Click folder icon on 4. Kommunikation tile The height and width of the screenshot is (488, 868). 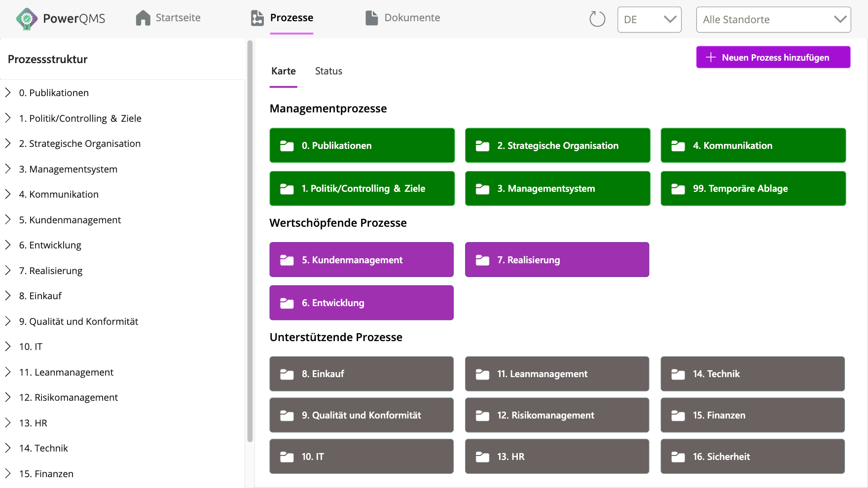[x=678, y=146]
